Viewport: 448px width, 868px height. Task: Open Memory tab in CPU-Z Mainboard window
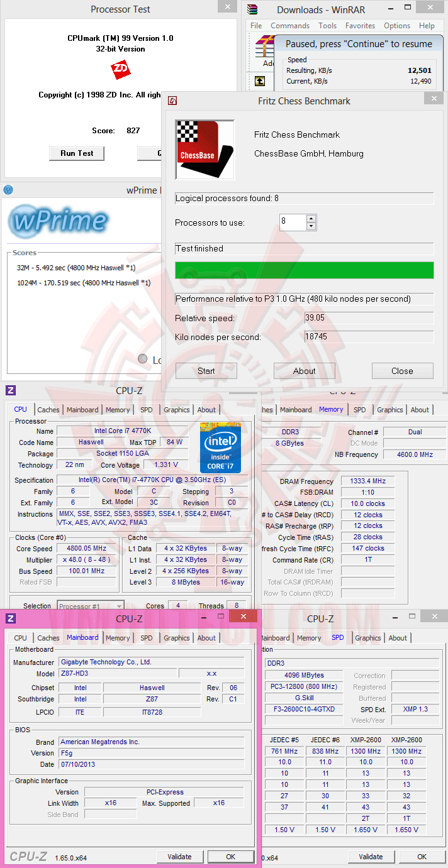(118, 638)
